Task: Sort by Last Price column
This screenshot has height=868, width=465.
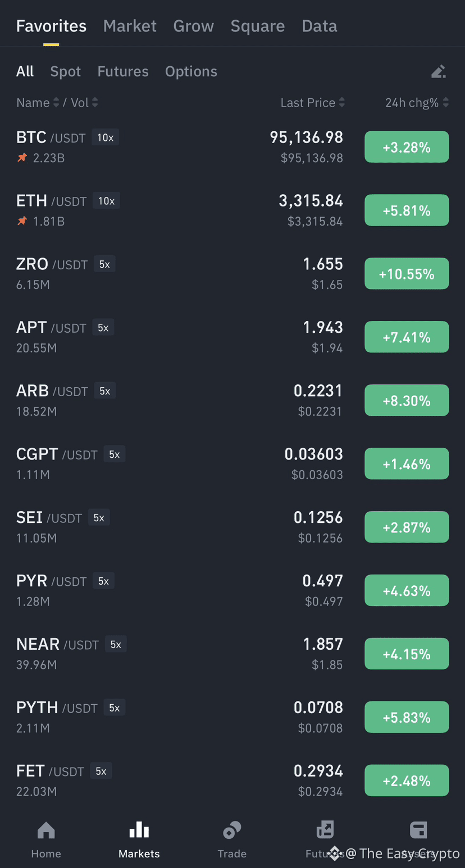Action: point(313,103)
